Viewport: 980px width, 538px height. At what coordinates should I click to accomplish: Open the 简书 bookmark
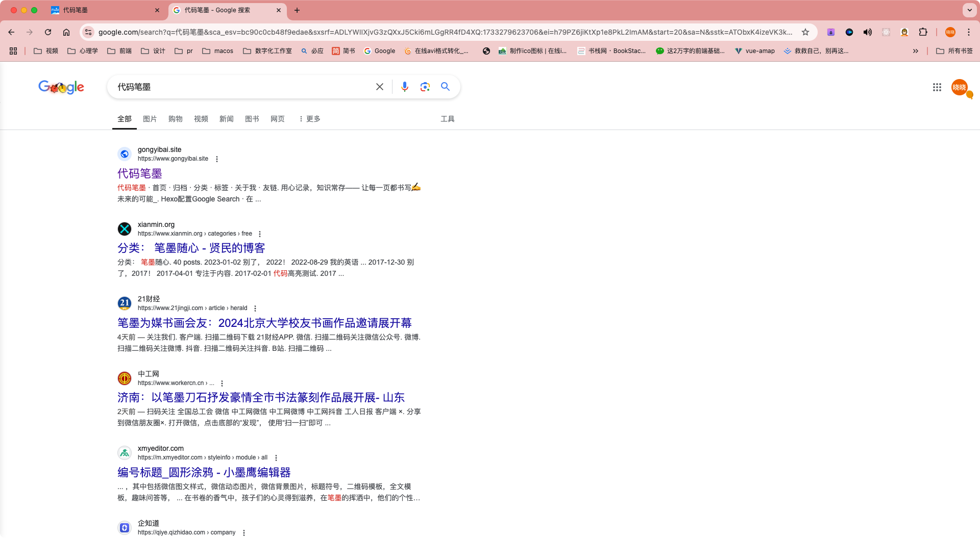pos(344,51)
